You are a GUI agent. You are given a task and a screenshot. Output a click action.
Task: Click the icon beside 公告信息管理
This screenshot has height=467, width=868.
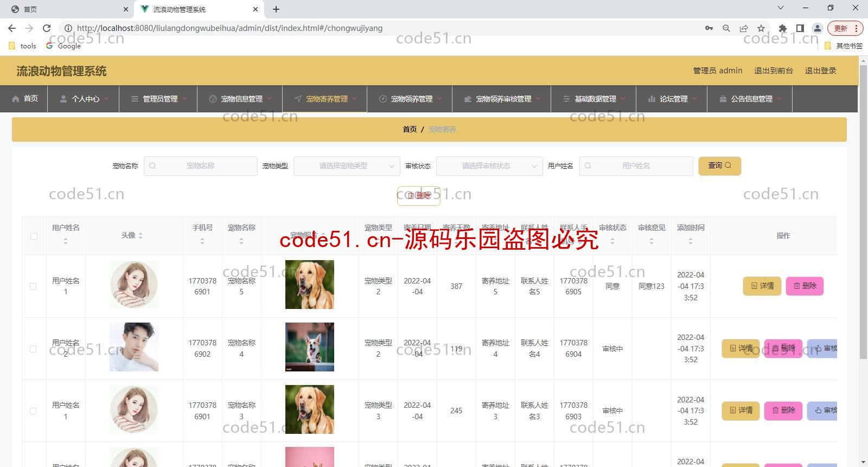point(723,99)
